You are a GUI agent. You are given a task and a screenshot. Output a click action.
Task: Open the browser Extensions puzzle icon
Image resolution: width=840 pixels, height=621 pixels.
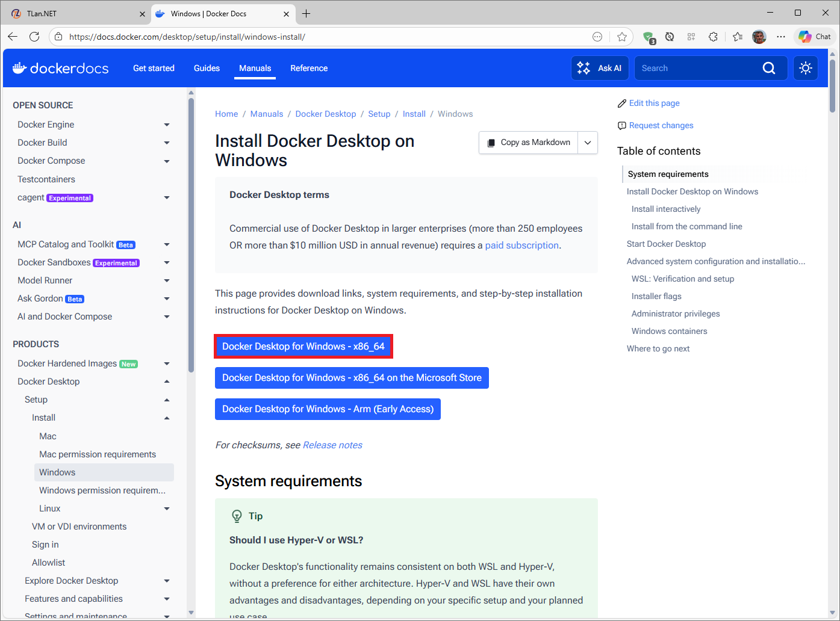coord(713,37)
